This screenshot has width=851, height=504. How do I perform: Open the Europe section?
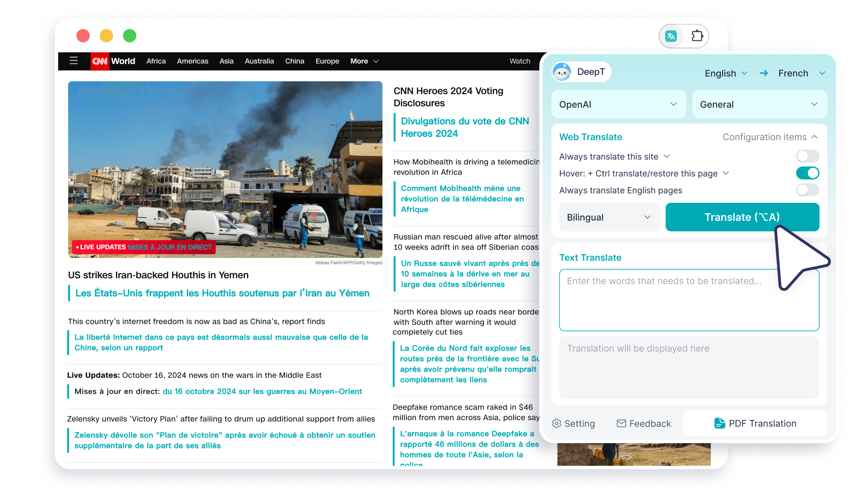coord(327,61)
